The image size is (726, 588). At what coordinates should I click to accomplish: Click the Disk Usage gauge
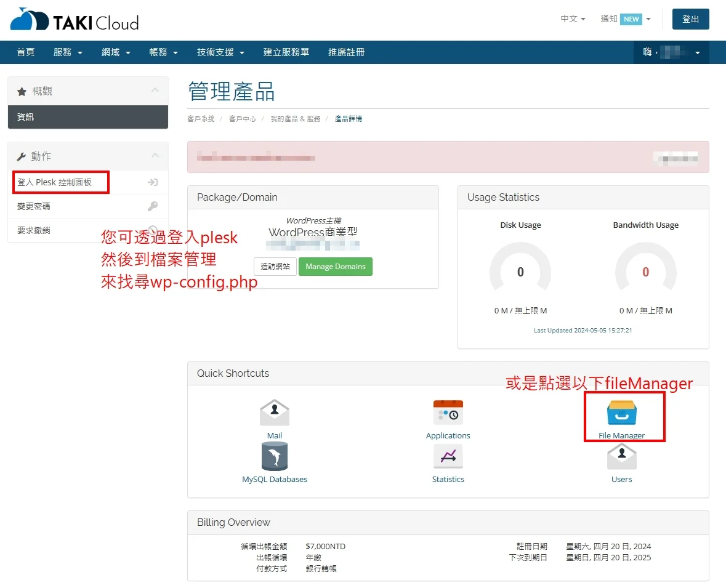click(520, 268)
